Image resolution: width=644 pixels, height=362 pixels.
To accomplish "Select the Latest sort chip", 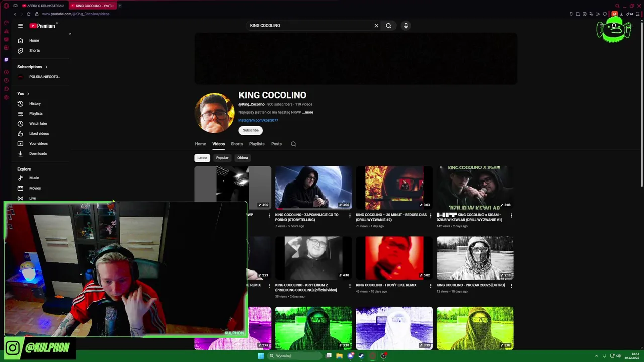I will pyautogui.click(x=202, y=158).
